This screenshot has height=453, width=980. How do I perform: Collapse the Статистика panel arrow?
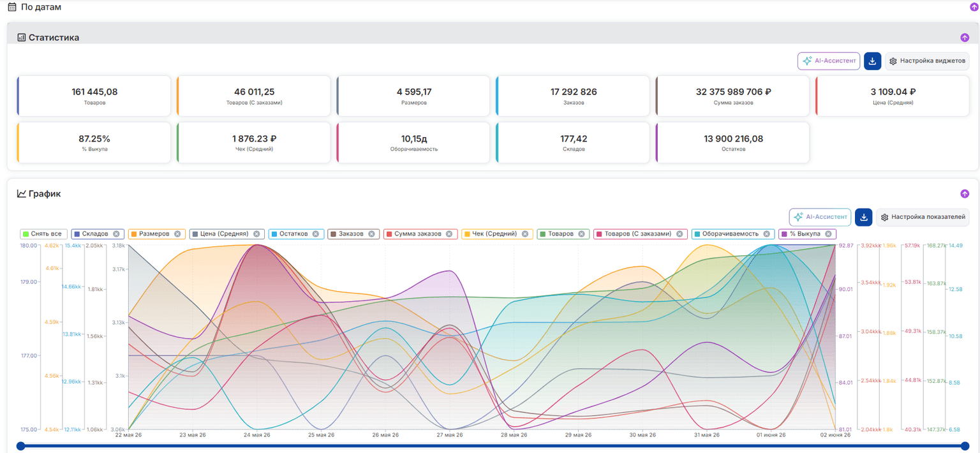[x=965, y=38]
